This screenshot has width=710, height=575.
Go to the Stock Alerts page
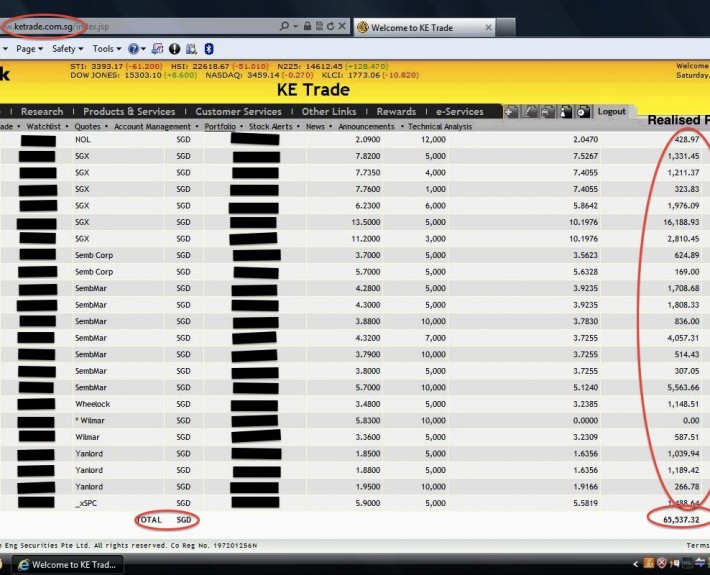(271, 127)
